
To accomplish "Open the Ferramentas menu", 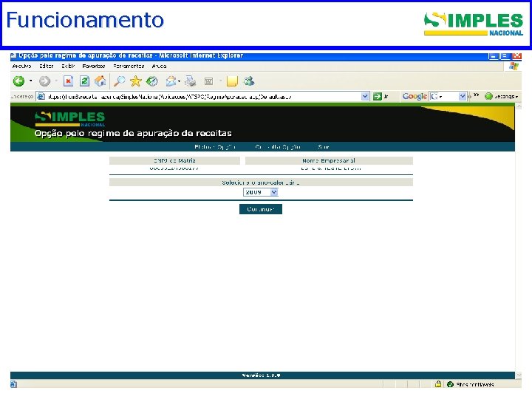I will pyautogui.click(x=129, y=66).
